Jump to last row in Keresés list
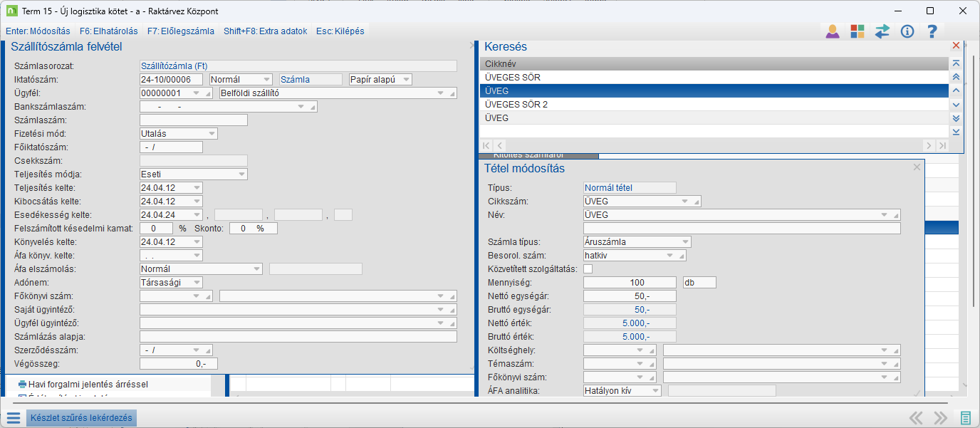Viewport: 980px width, 428px height. click(x=956, y=132)
